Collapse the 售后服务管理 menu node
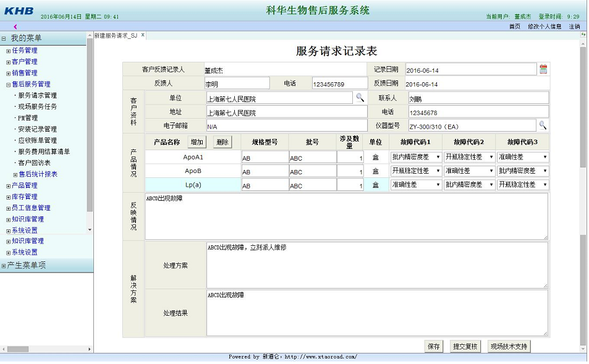Image resolution: width=589 pixels, height=364 pixels. pos(8,85)
